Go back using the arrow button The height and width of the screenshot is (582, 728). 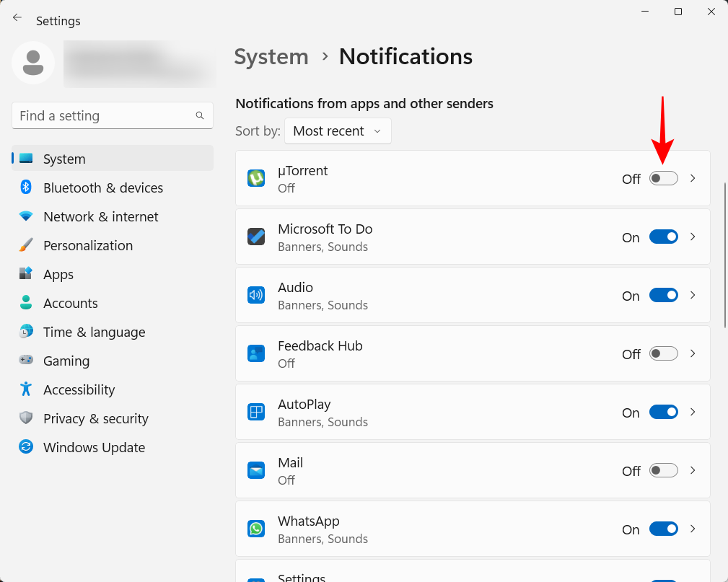(17, 17)
